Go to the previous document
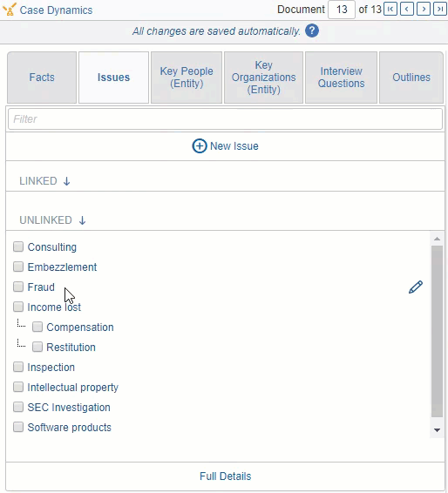Viewport: 448px width, 493px height. 407,10
